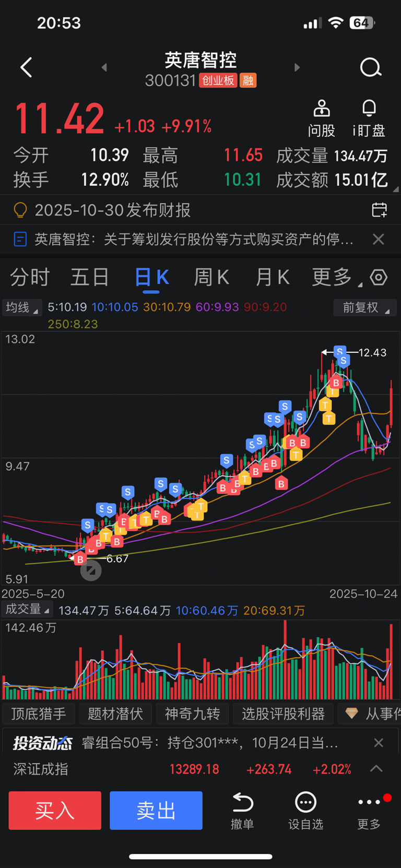Screen dimensions: 401x868
Task: Tap the lightbulb icon beside earnings date
Action: tap(20, 210)
